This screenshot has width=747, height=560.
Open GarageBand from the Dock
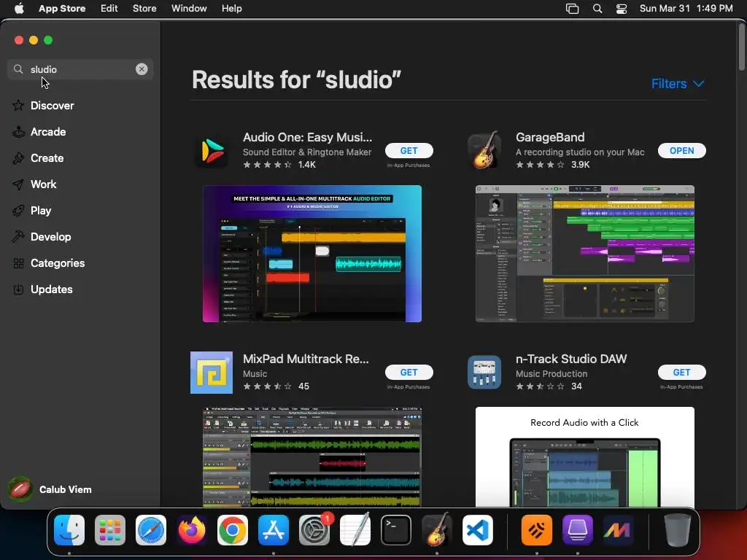437,529
